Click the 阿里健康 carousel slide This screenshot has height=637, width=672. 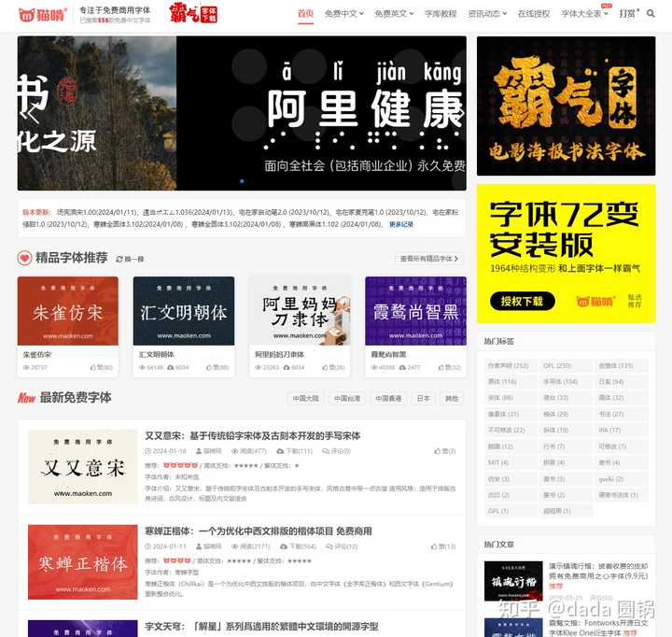pyautogui.click(x=321, y=113)
